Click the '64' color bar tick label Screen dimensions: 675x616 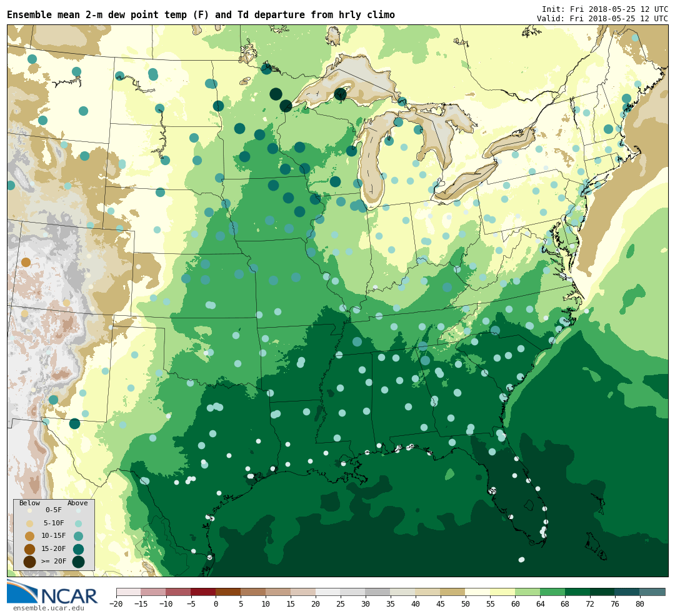tap(540, 604)
